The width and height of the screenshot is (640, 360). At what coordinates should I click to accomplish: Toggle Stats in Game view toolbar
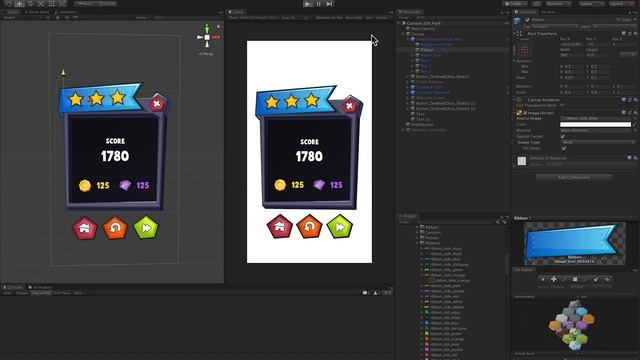[x=369, y=18]
